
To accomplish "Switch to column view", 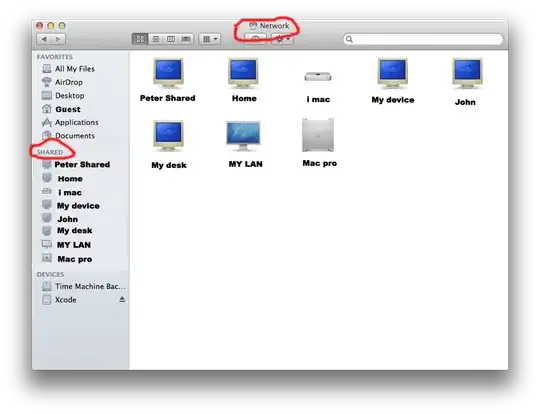I will (171, 39).
